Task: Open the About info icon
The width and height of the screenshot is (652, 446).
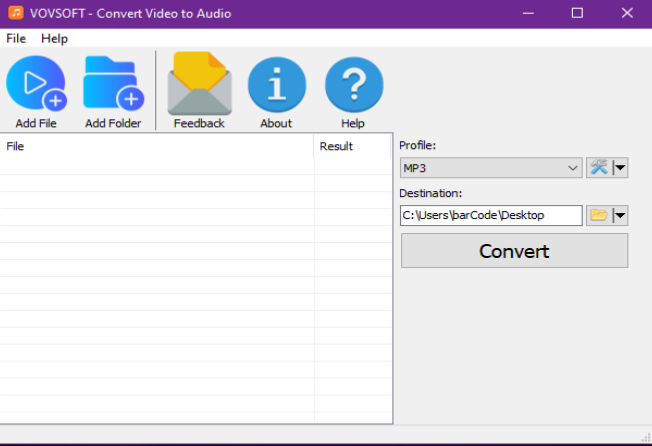Action: (277, 85)
